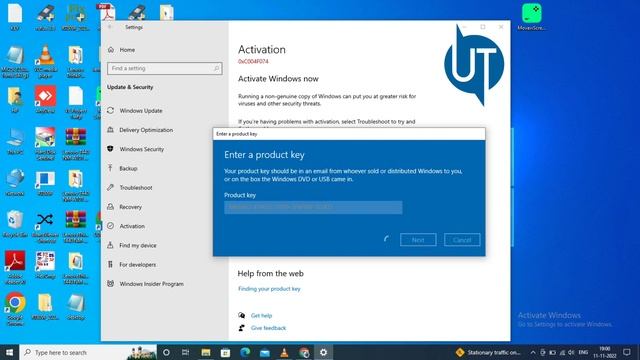Click the Get help link

(261, 316)
